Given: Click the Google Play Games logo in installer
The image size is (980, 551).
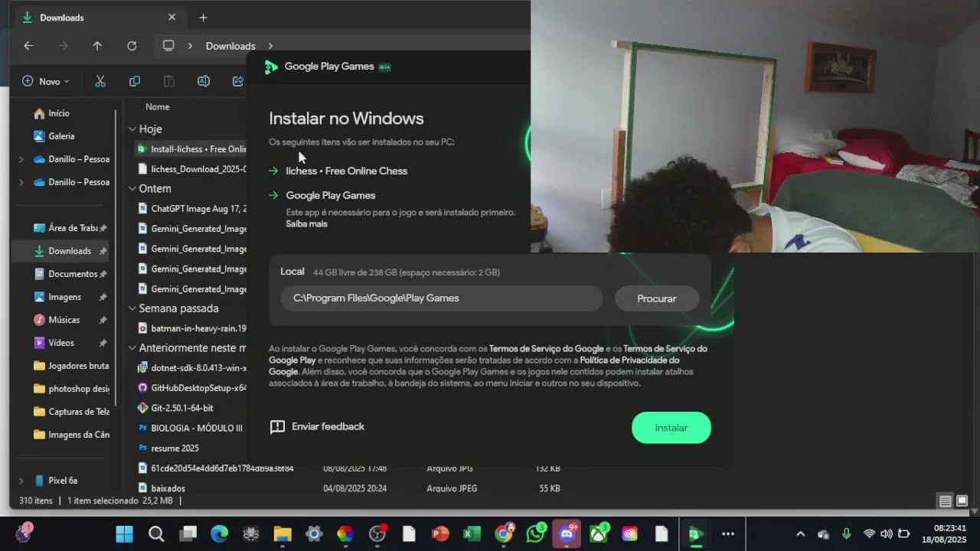Looking at the screenshot, I should (271, 67).
